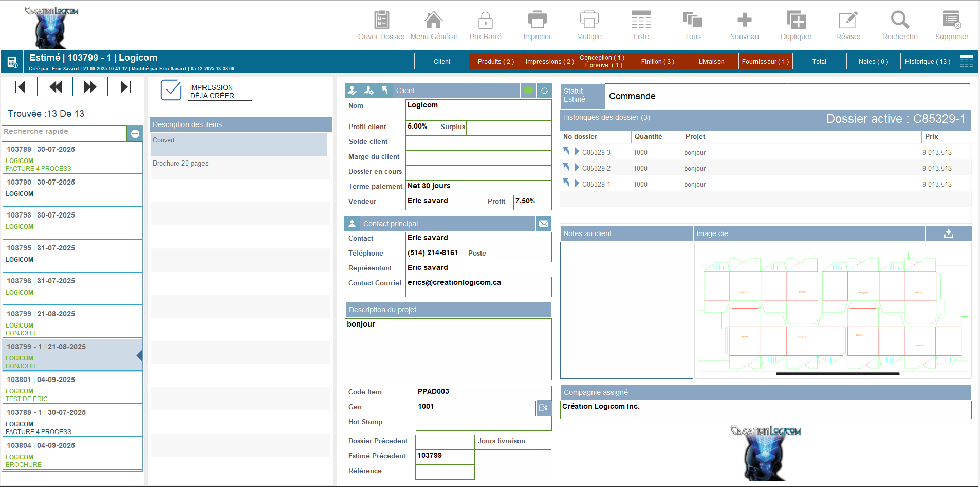Open the Gen field picker button
Viewport: 980px width, 487px height.
[543, 408]
